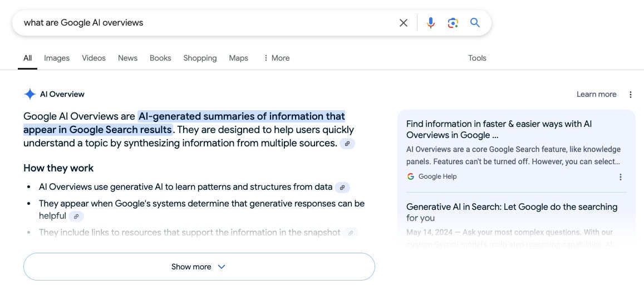Switch to the Images tab
Image resolution: width=644 pixels, height=290 pixels.
(57, 58)
